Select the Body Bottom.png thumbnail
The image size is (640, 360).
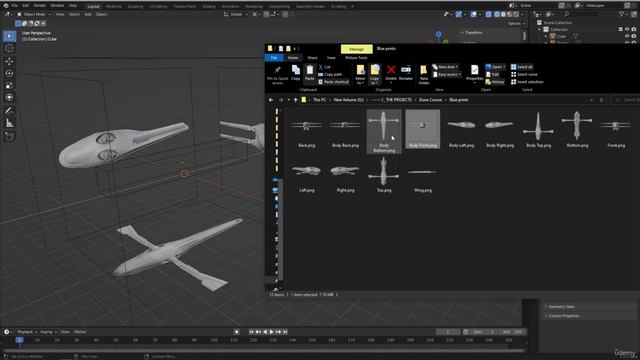384,131
